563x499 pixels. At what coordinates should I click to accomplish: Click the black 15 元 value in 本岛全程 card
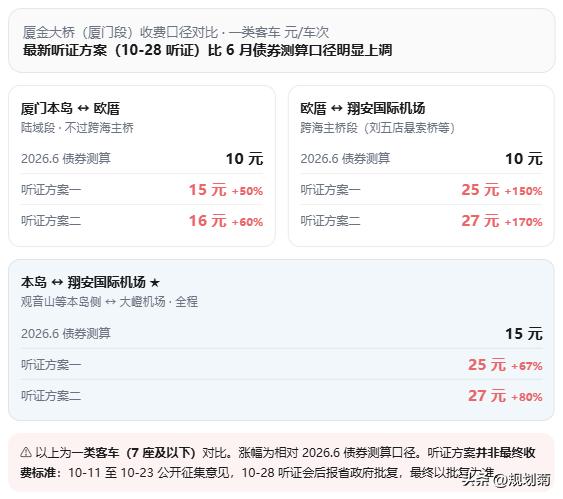coord(524,334)
